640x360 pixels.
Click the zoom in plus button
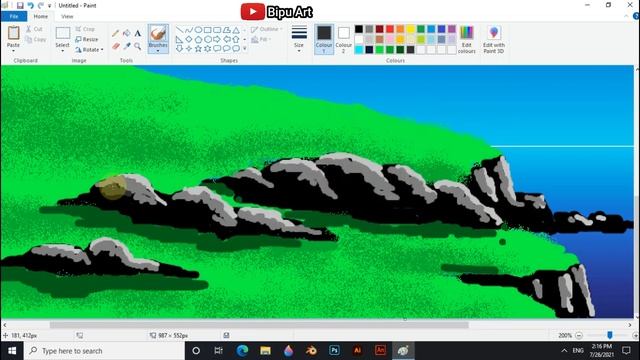(636, 336)
